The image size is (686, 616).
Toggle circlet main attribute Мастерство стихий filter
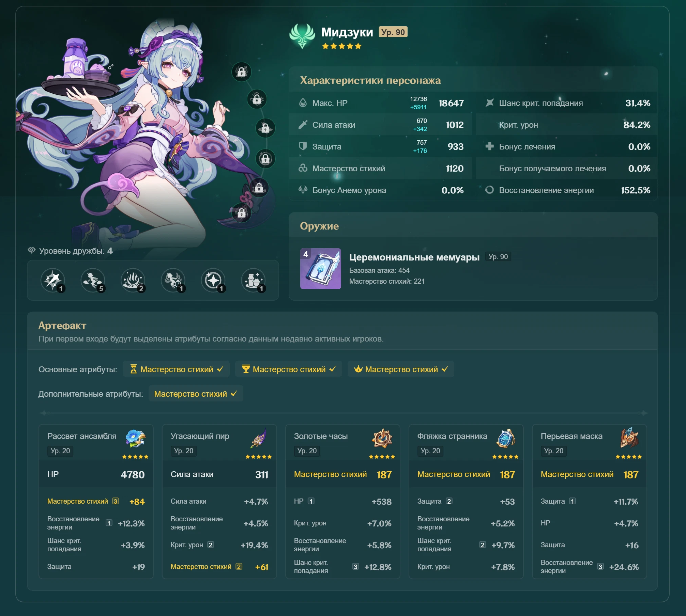[401, 369]
